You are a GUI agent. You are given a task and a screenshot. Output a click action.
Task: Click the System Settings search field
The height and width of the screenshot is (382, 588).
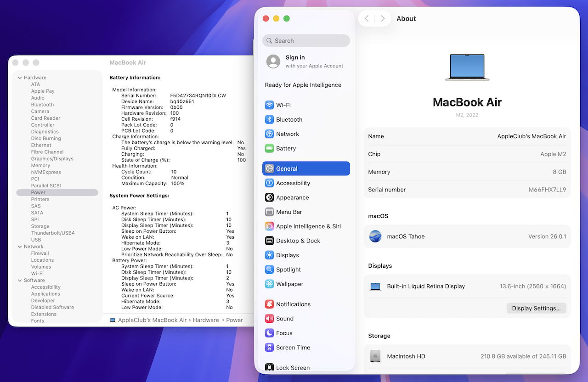(306, 41)
